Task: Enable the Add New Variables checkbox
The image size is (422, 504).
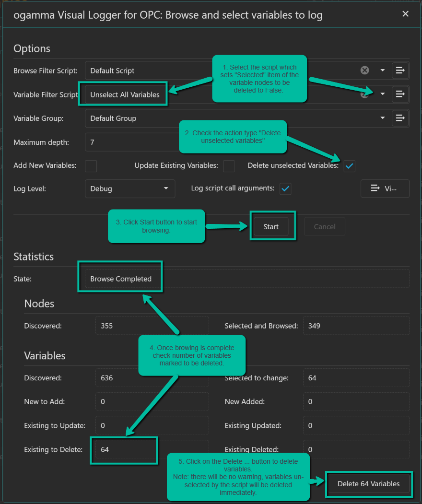Action: point(91,166)
